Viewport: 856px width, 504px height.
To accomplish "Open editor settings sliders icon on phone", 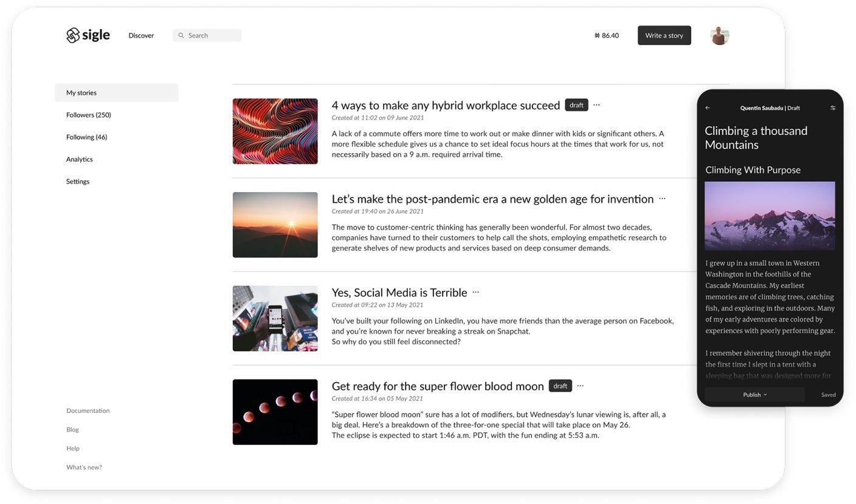I will click(833, 108).
